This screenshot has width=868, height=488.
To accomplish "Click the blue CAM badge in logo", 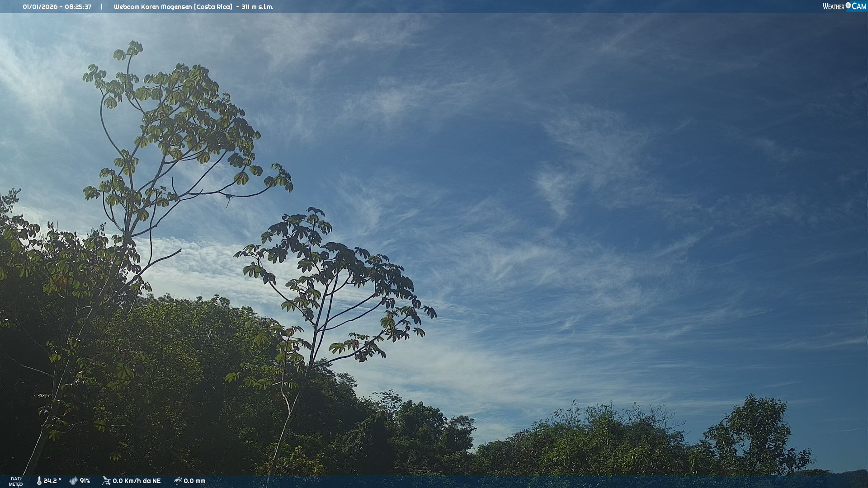I will click(859, 6).
